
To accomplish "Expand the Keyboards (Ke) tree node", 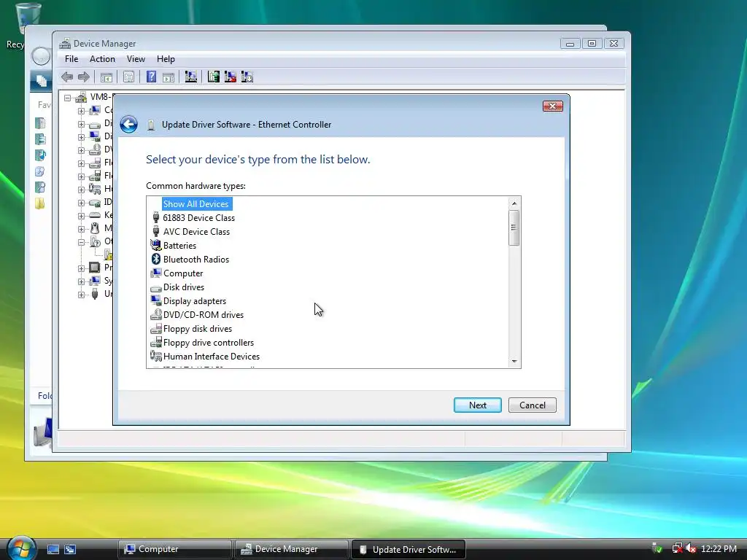I will 81,216.
